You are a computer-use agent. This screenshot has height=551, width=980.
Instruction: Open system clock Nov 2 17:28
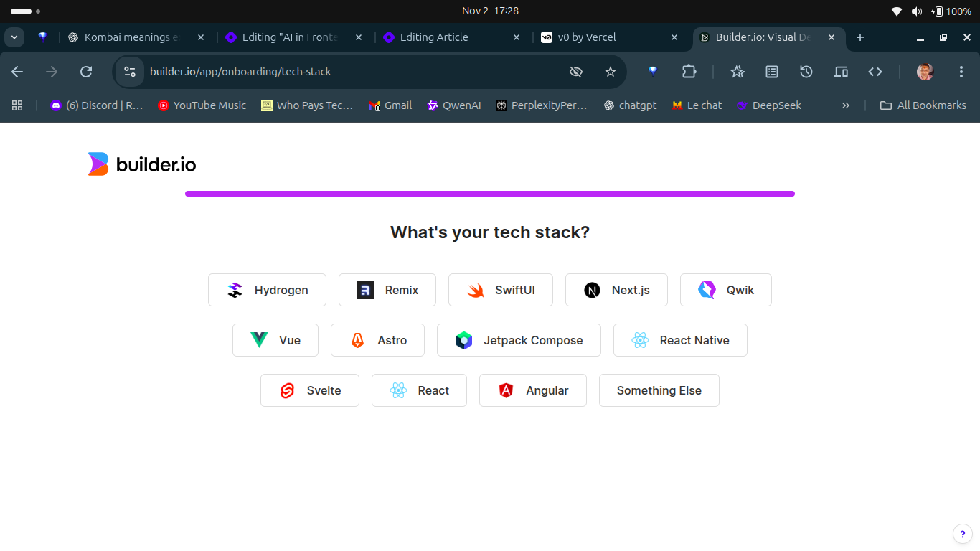(x=490, y=11)
